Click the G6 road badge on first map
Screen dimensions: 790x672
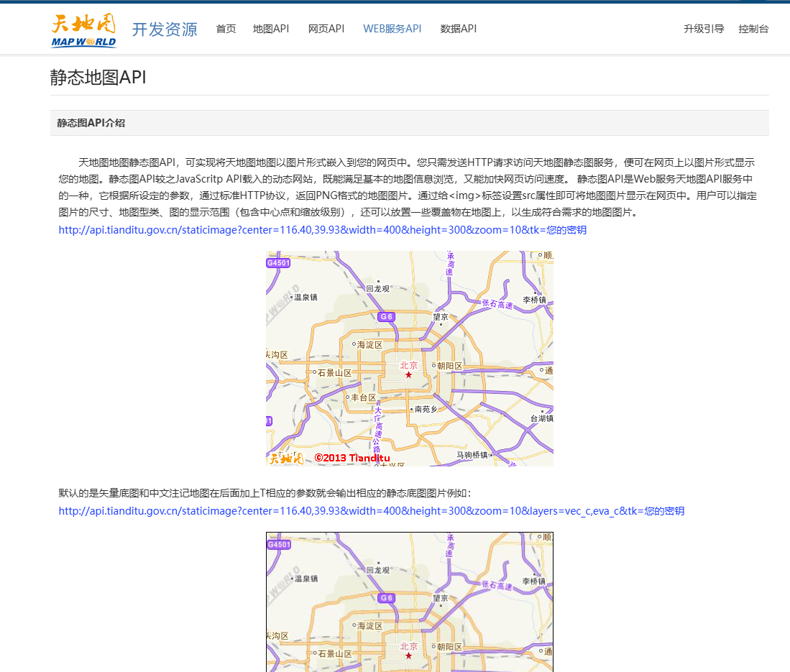coord(387,316)
